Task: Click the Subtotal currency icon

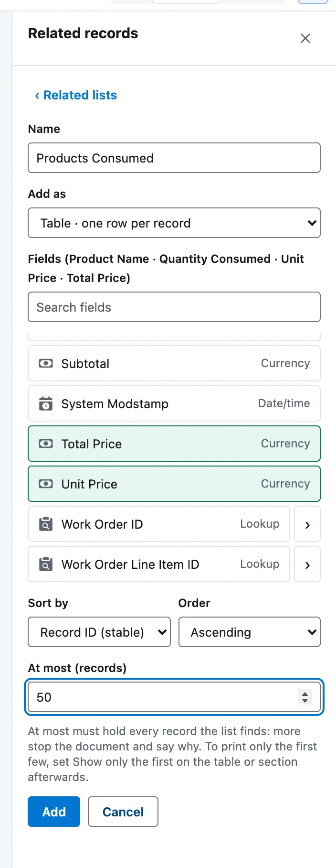Action: 46,363
